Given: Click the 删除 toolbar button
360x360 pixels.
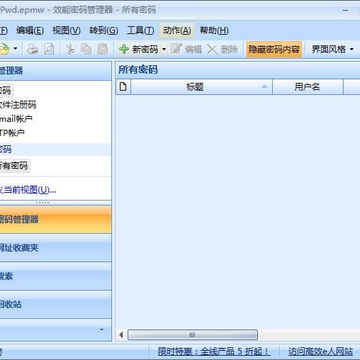Looking at the screenshot, I should pos(223,50).
